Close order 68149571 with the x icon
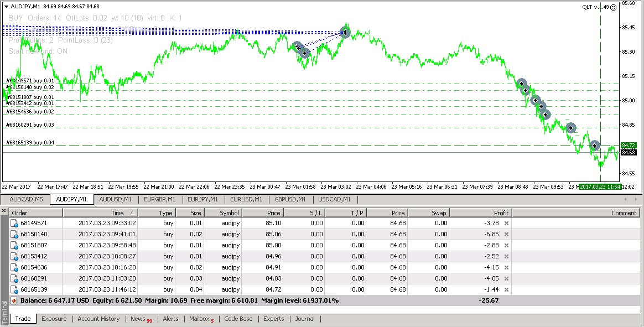The image size is (644, 327). coord(506,223)
